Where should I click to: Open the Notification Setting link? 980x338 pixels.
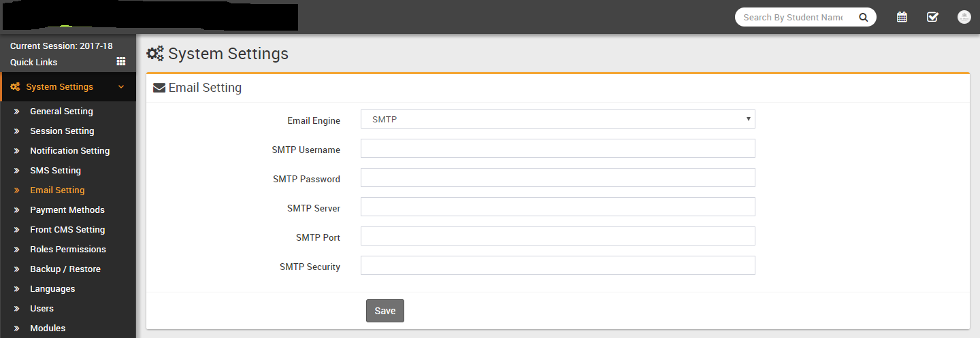(x=69, y=151)
